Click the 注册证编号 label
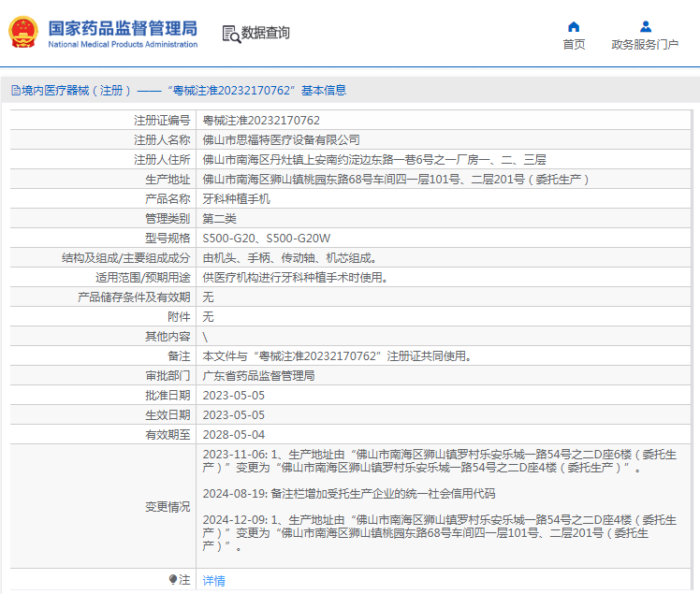 (162, 120)
